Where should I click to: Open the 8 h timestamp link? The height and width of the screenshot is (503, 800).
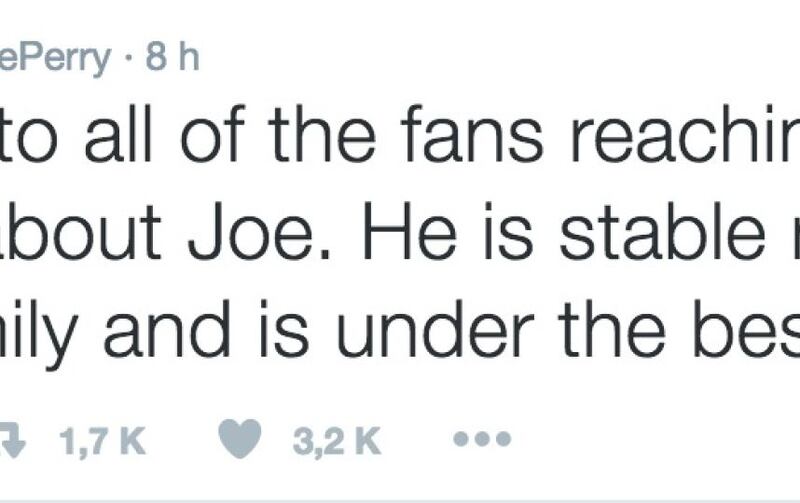click(x=172, y=57)
